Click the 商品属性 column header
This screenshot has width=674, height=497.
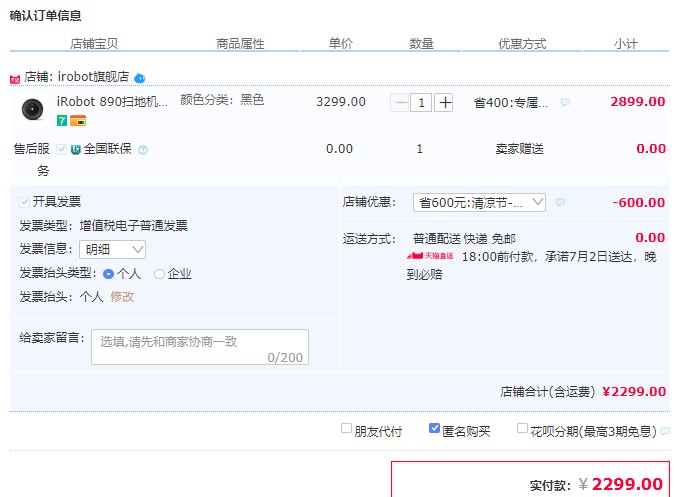[240, 43]
